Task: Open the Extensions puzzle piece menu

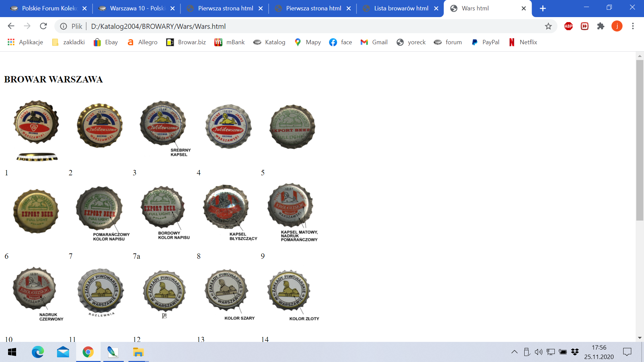Action: pos(601,26)
